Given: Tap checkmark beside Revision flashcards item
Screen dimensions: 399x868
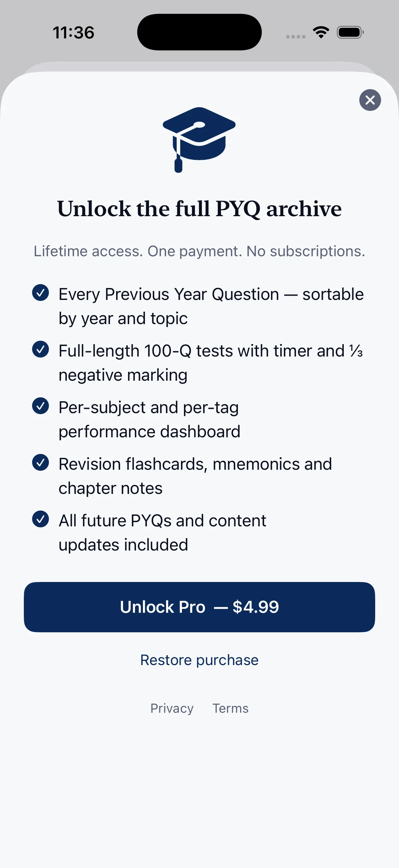Looking at the screenshot, I should [x=40, y=462].
